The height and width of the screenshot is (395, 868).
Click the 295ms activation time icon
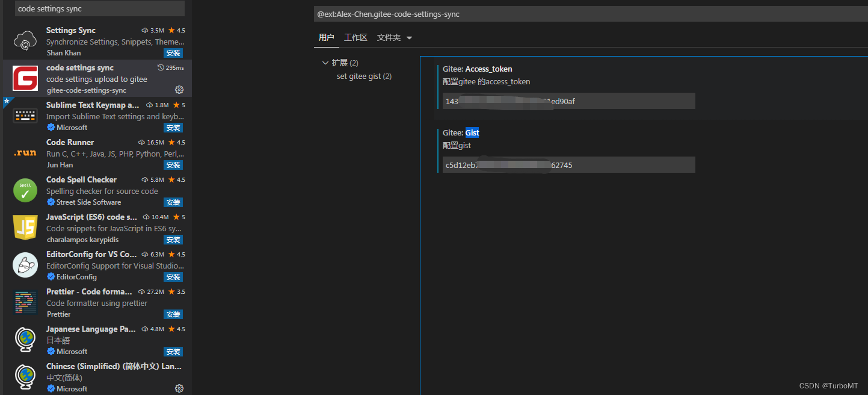161,67
